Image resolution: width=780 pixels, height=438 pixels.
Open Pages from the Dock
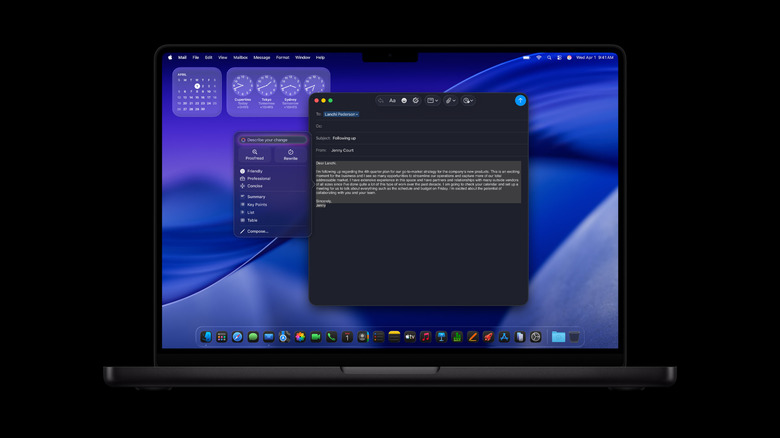tap(473, 337)
